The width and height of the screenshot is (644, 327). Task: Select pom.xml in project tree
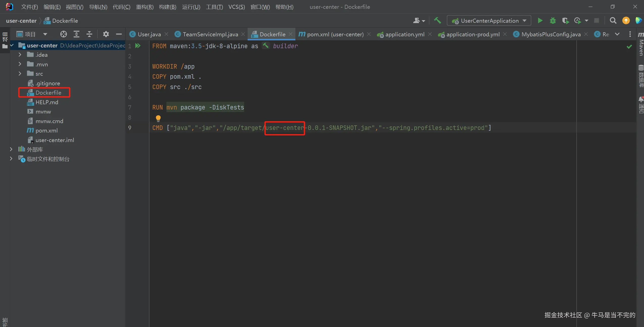click(x=46, y=130)
